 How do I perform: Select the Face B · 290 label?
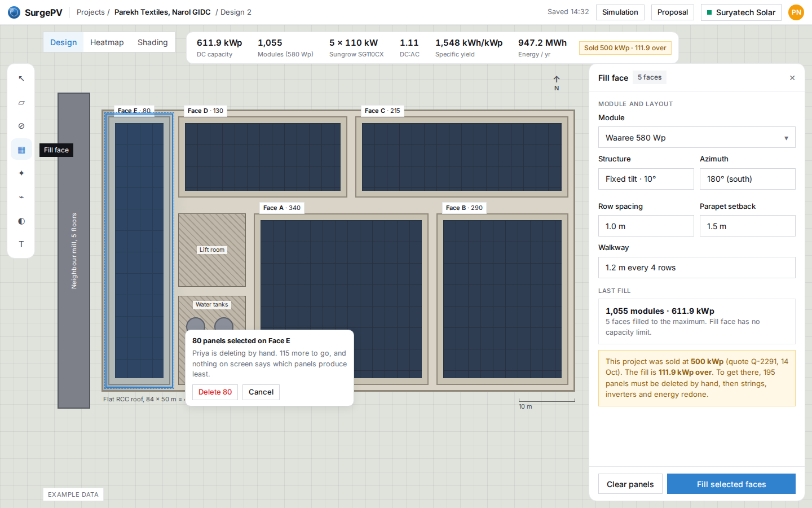(x=464, y=208)
